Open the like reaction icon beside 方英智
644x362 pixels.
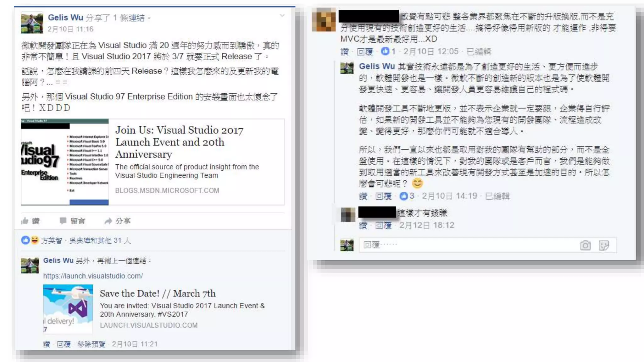pyautogui.click(x=25, y=240)
